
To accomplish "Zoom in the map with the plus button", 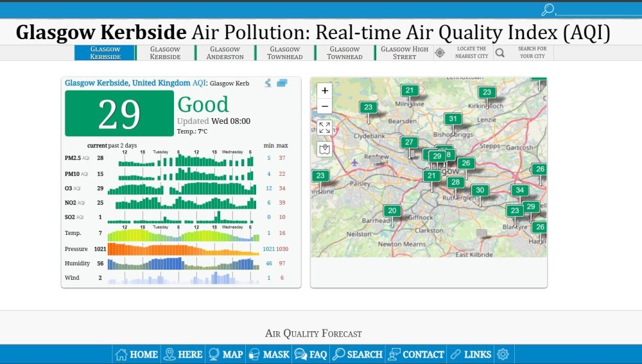I will point(325,91).
